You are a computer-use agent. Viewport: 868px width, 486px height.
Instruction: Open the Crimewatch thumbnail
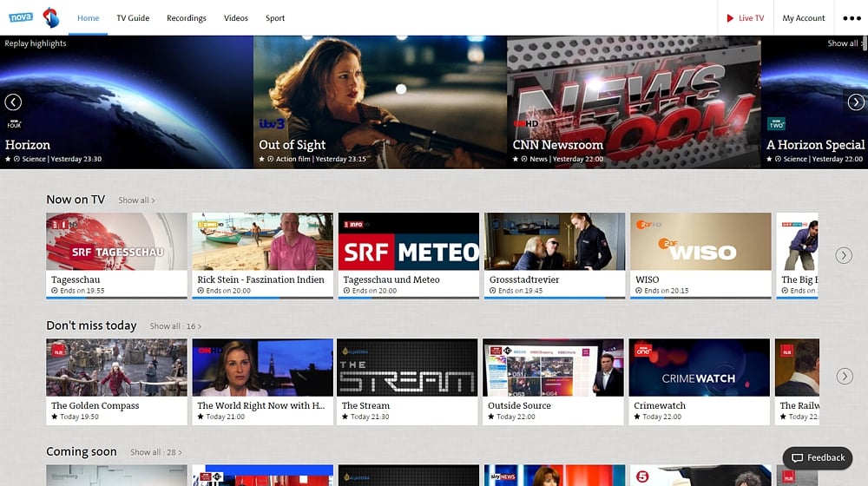[x=699, y=368]
